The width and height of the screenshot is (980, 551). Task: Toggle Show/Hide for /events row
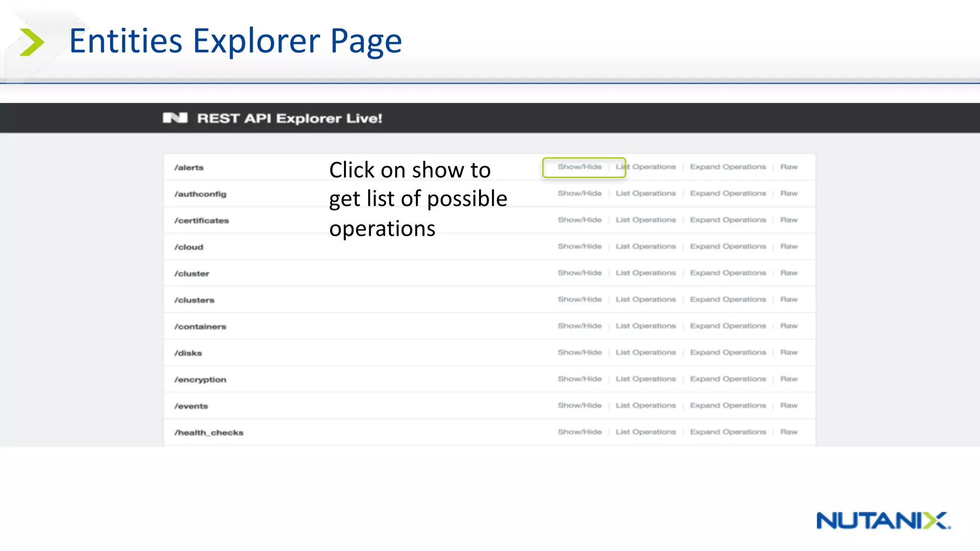click(x=579, y=405)
